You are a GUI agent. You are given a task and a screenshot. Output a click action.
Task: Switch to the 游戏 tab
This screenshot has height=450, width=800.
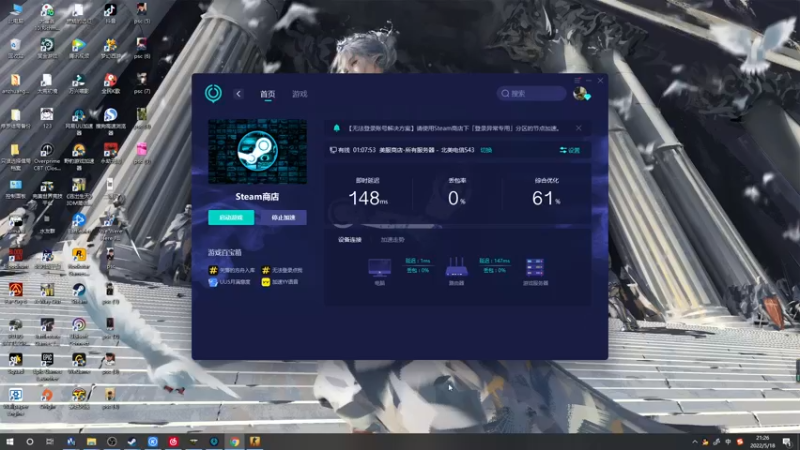[x=299, y=94]
